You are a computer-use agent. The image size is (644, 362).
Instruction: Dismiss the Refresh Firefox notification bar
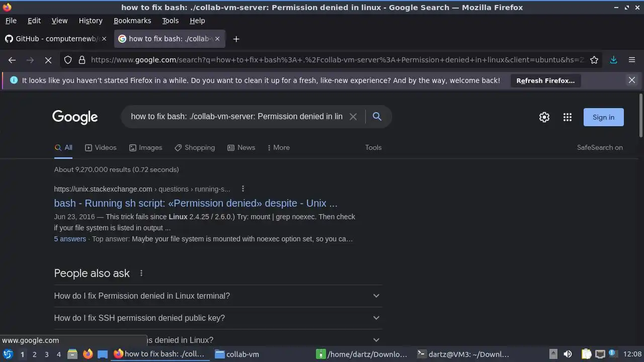coord(632,80)
